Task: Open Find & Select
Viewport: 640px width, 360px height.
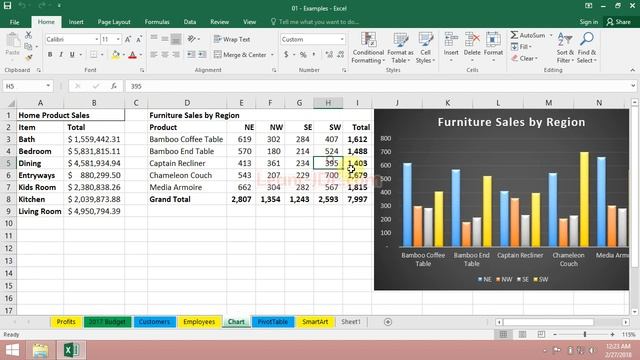Action: 587,48
